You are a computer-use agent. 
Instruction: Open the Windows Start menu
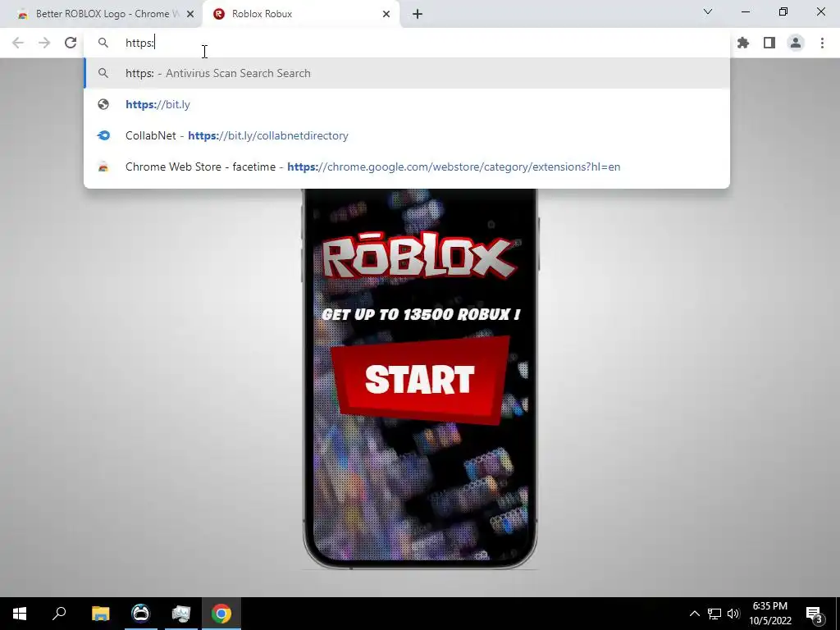tap(20, 614)
